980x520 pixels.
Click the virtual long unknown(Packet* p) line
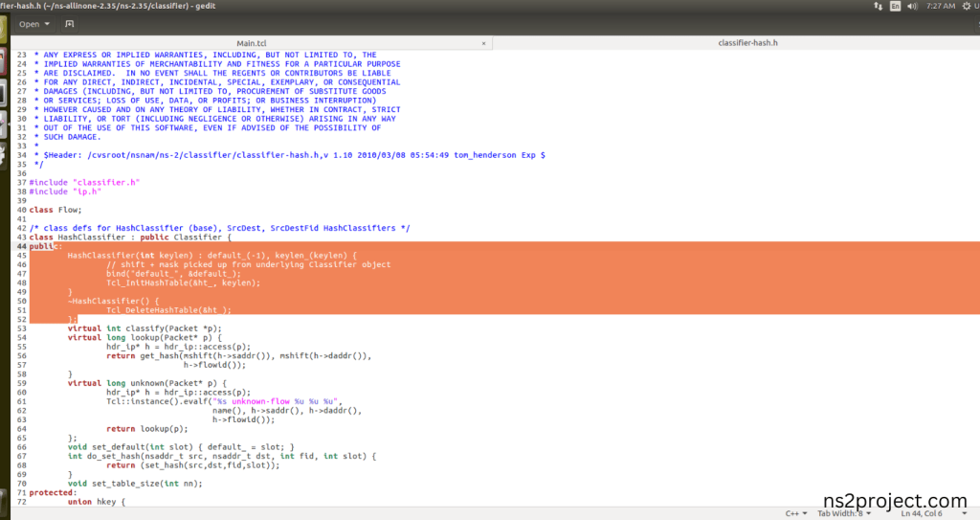click(x=146, y=383)
